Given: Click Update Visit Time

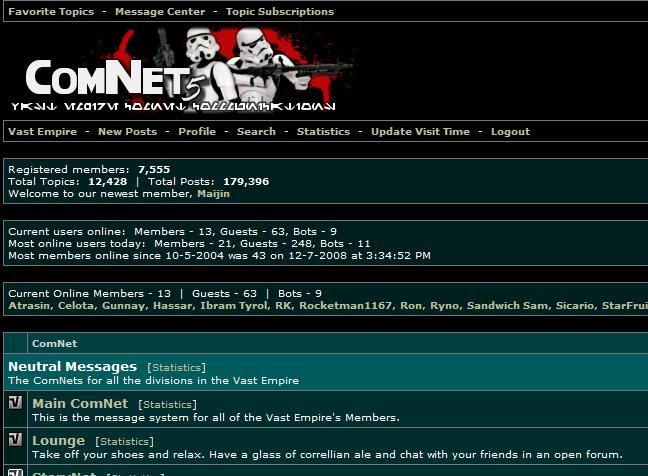Looking at the screenshot, I should tap(420, 131).
